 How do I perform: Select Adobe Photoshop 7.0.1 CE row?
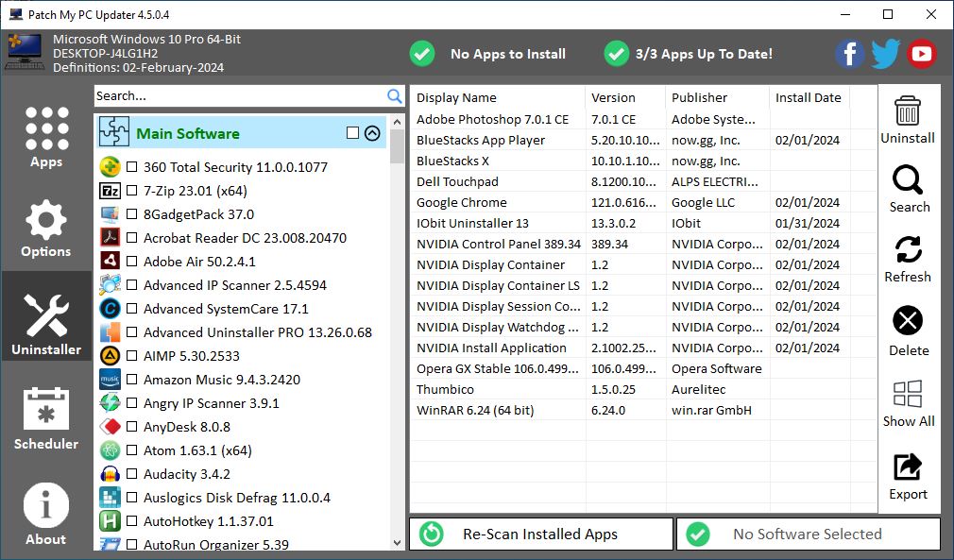[x=643, y=119]
